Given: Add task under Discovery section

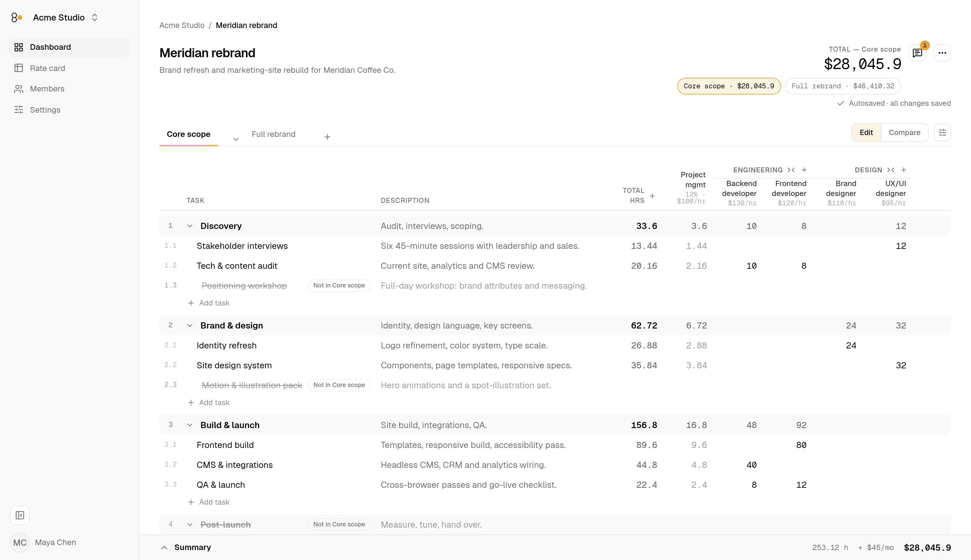Looking at the screenshot, I should pos(209,303).
